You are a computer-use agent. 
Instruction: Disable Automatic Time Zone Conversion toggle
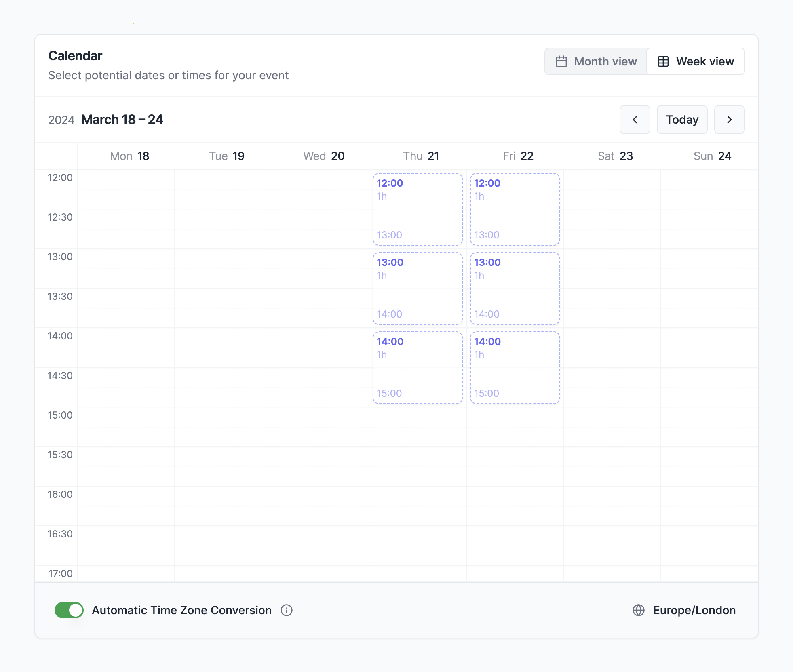(69, 610)
